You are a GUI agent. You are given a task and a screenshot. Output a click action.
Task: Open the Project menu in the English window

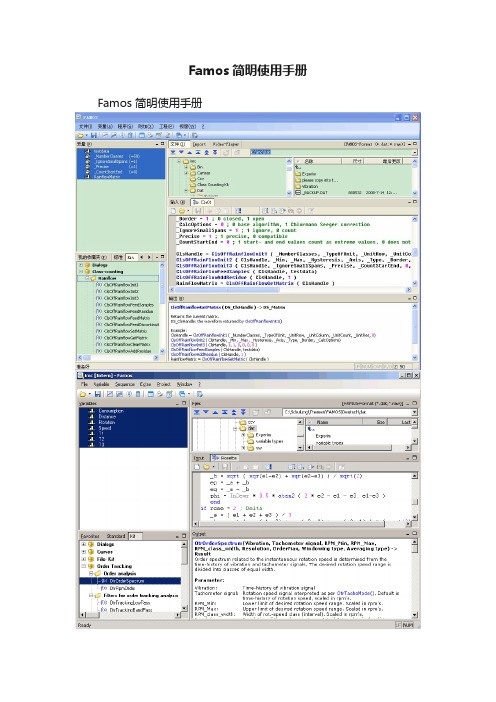pos(163,384)
